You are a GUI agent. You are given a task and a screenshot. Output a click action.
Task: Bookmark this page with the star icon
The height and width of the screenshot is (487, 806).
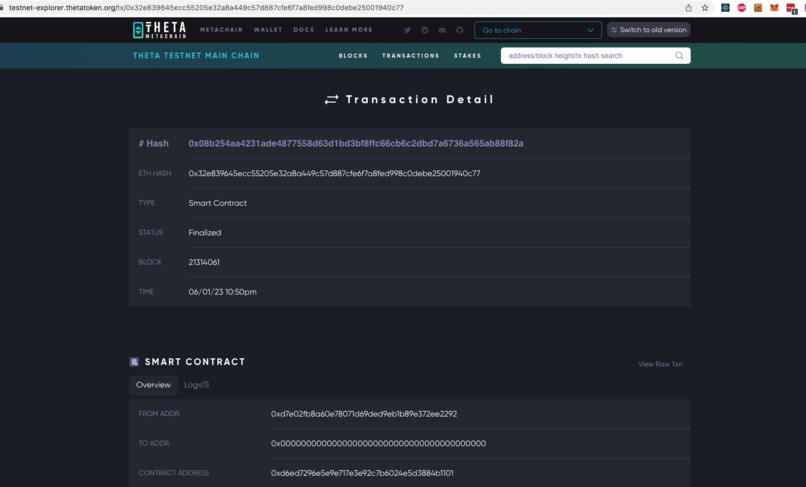pos(705,8)
